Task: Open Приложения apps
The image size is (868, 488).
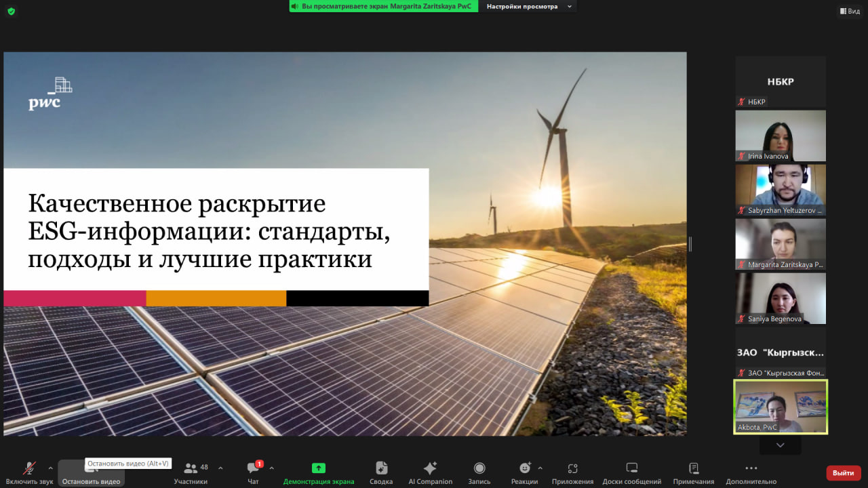Action: pos(572,472)
